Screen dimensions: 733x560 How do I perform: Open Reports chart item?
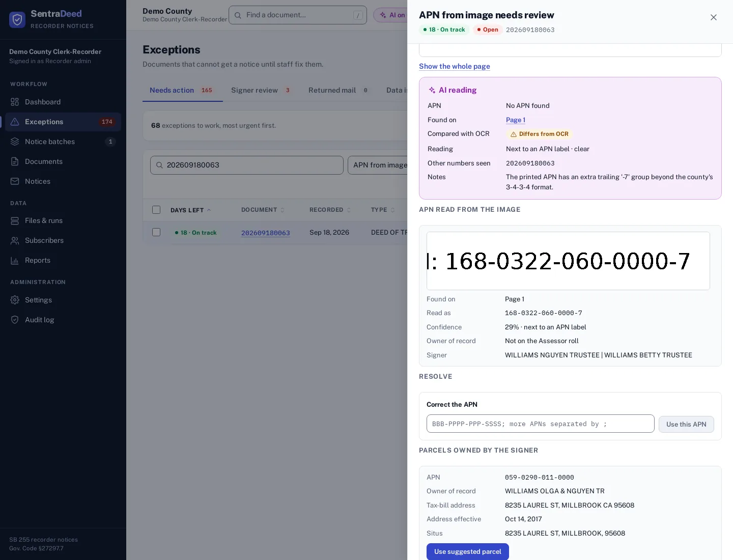click(63, 260)
